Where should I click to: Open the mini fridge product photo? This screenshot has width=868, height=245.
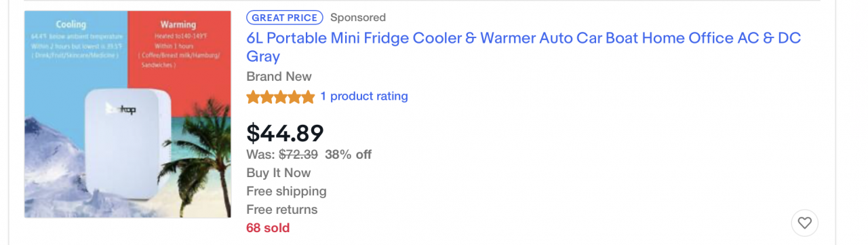point(127,114)
